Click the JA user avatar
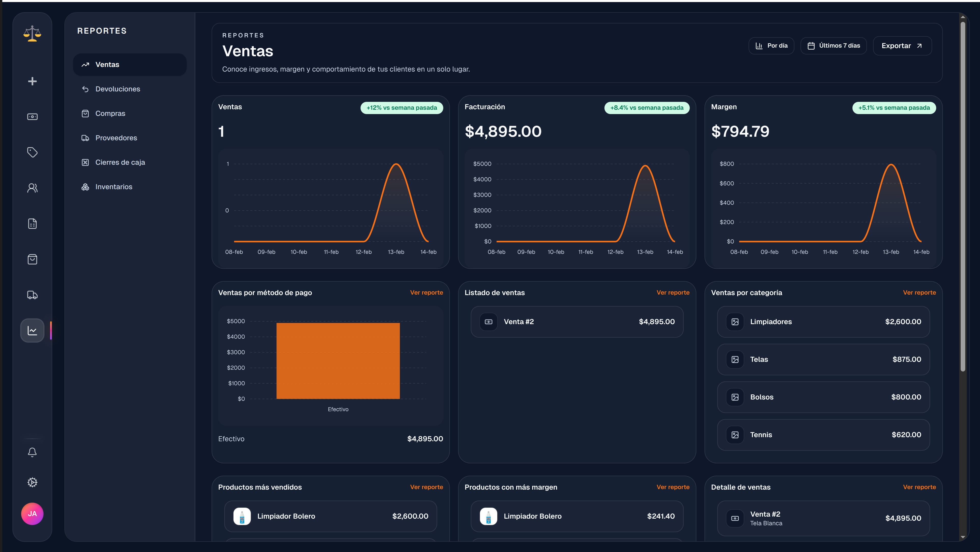Image resolution: width=980 pixels, height=552 pixels. pos(32,514)
